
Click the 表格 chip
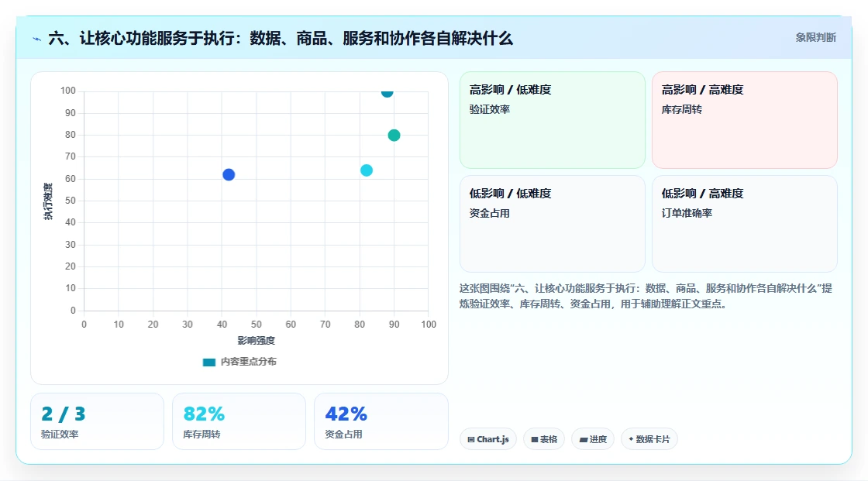point(544,439)
